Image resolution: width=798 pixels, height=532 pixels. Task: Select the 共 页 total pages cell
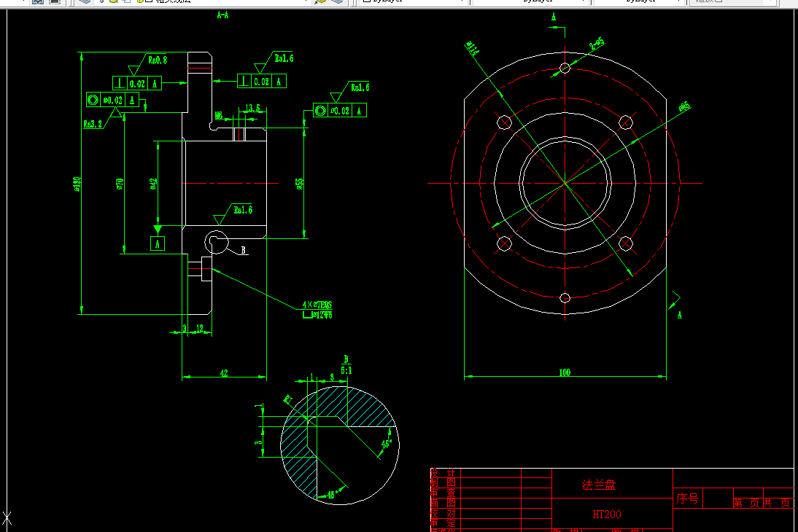click(x=778, y=503)
